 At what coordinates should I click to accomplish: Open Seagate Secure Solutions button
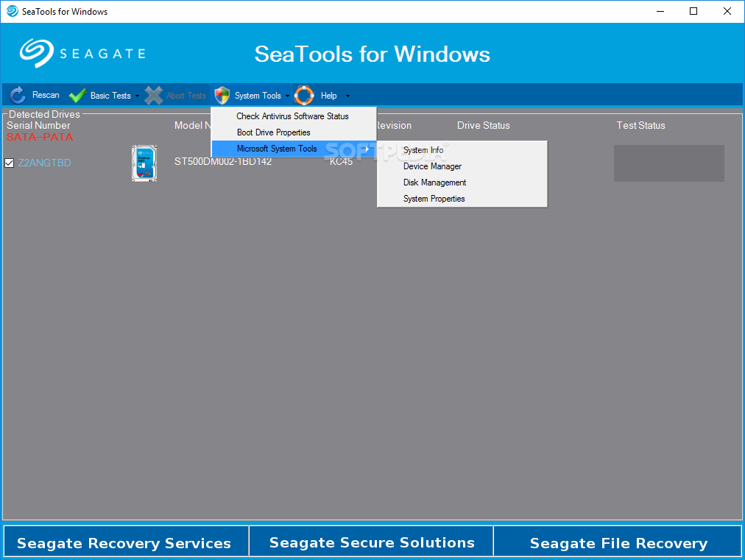[x=372, y=541]
